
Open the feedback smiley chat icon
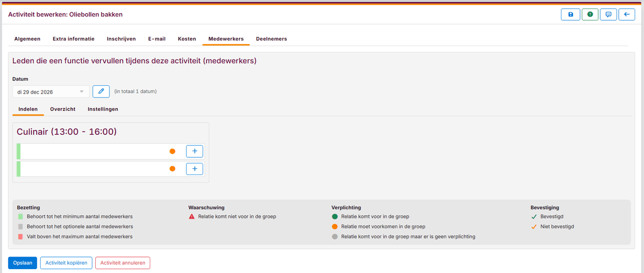608,14
